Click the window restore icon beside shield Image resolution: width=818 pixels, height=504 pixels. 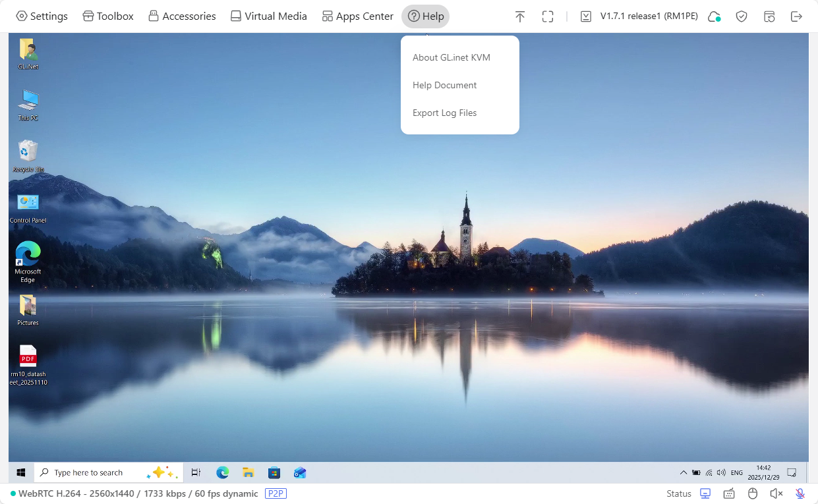pos(769,16)
